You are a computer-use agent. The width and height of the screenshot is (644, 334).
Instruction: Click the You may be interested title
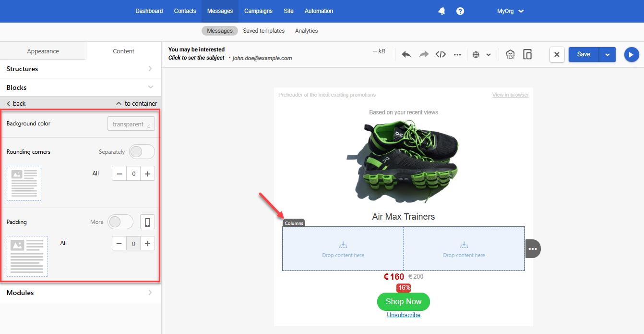point(196,49)
